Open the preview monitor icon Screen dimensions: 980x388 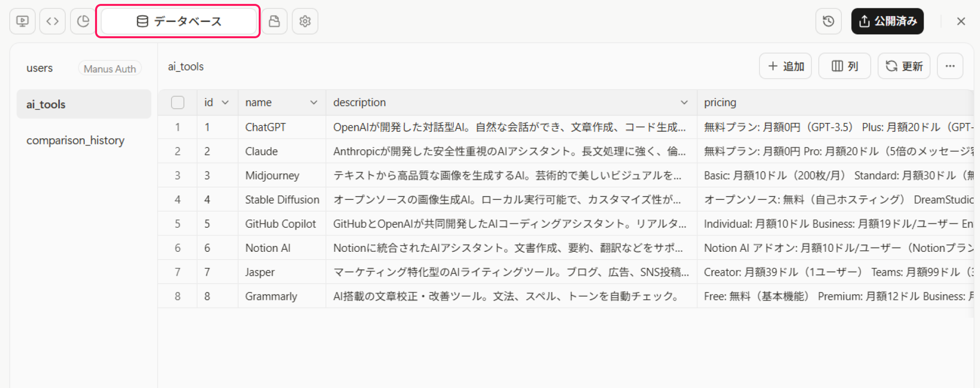(x=23, y=21)
